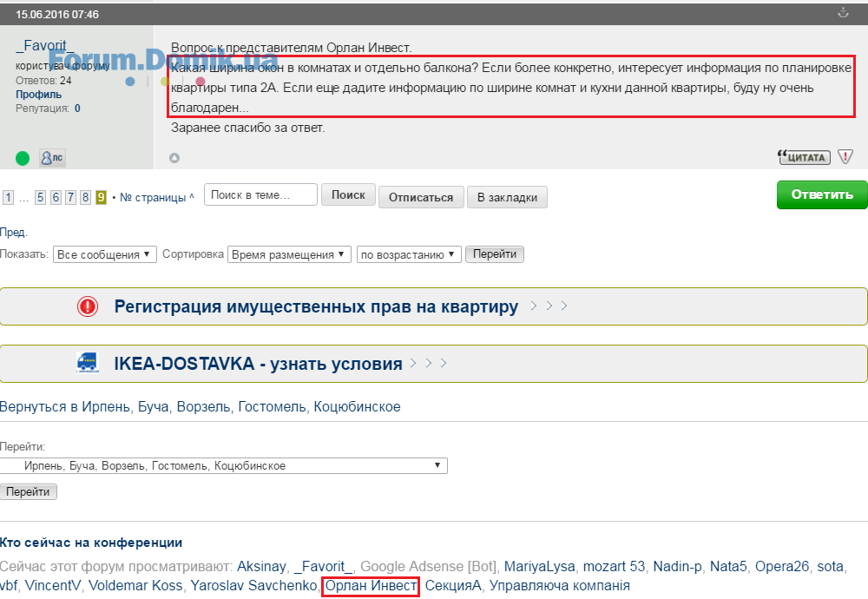Image resolution: width=868 pixels, height=599 pixels.
Task: Open user Yaroslav Savchenko profile
Action: pos(253,586)
